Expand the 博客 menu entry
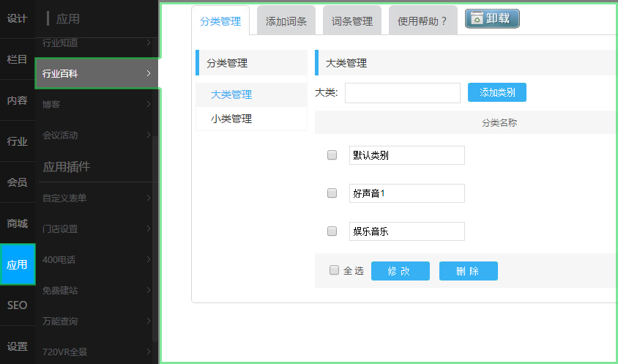 click(97, 104)
